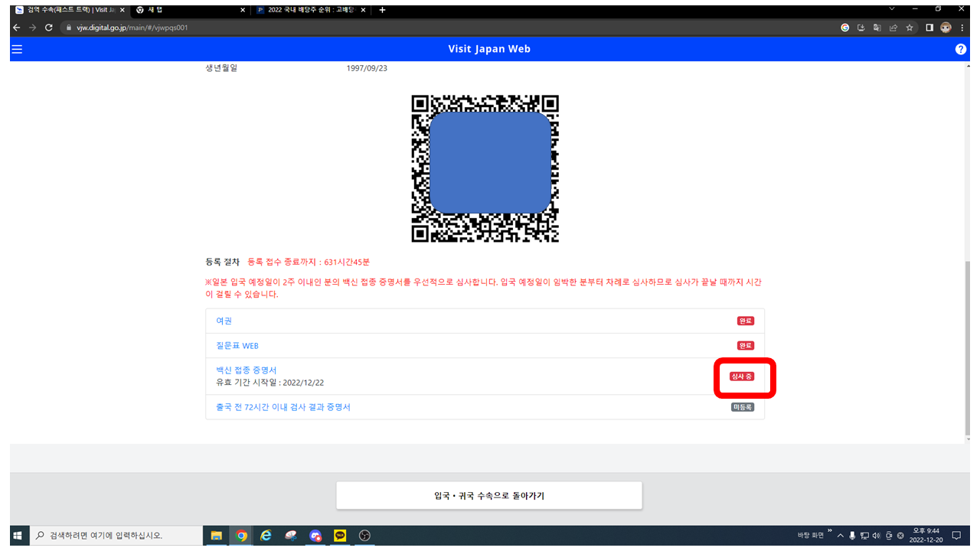Open the taskbar clock and date

tap(926, 536)
